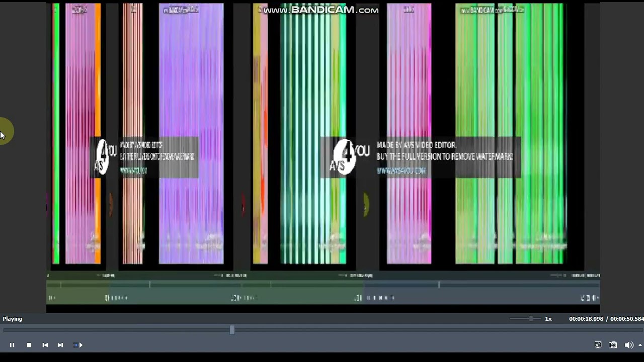
Task: Click the current time 00:00:18.098
Action: [586, 319]
